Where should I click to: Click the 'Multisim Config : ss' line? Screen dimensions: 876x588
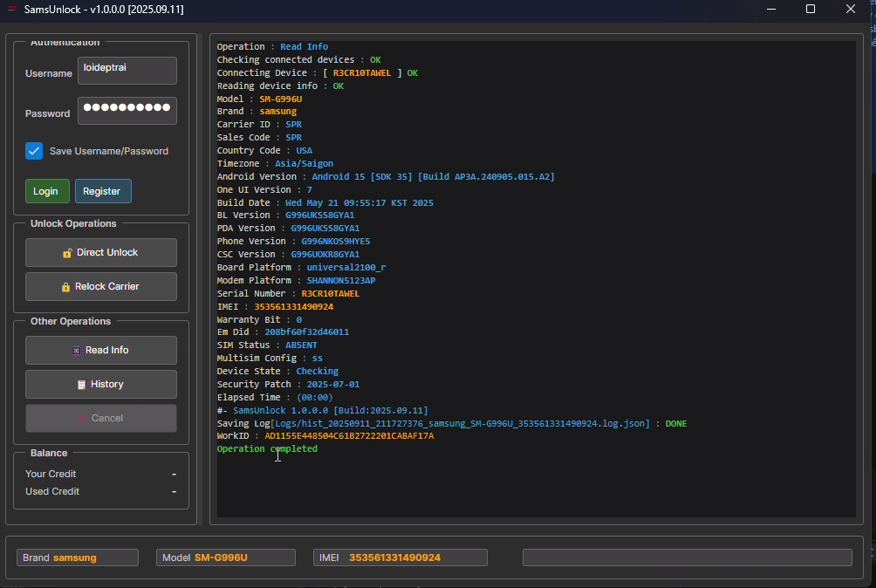[270, 359]
